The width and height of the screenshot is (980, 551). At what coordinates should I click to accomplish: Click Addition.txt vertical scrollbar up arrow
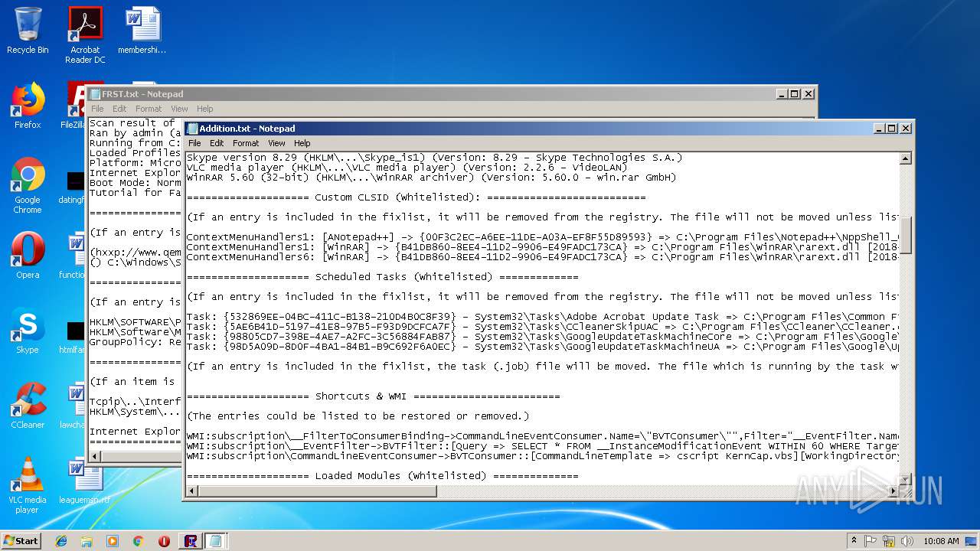[x=906, y=158]
